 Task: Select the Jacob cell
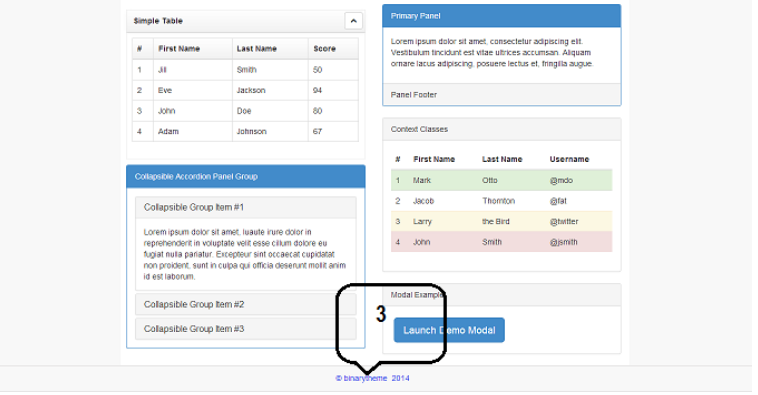(x=423, y=201)
